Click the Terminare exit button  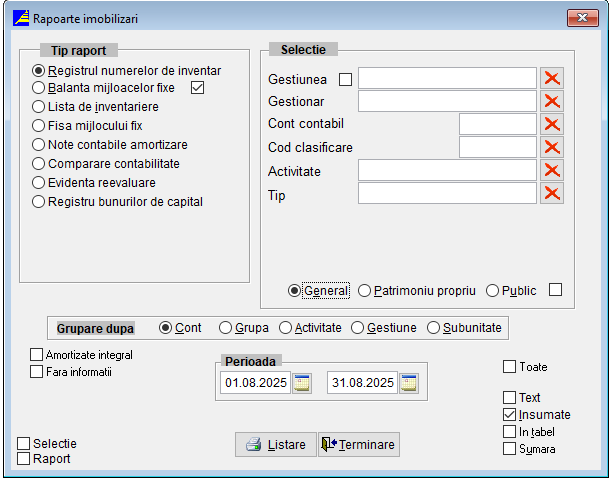pyautogui.click(x=359, y=445)
